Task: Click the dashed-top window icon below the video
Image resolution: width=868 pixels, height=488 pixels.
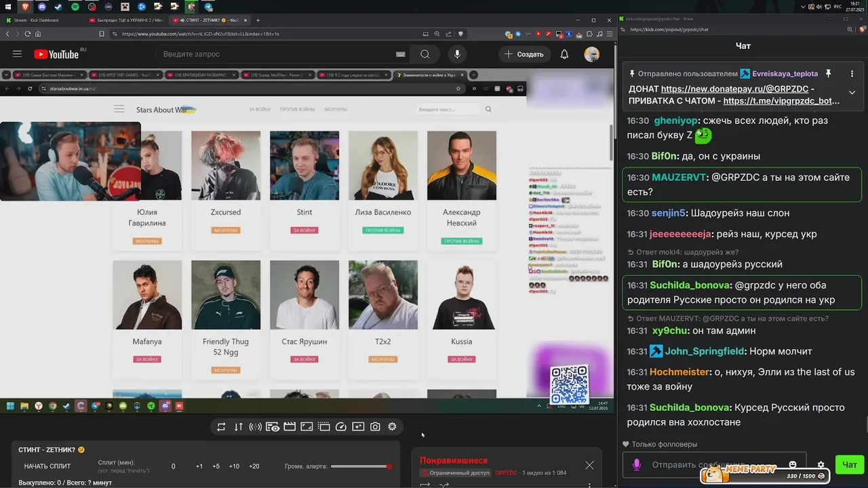Action: click(324, 426)
